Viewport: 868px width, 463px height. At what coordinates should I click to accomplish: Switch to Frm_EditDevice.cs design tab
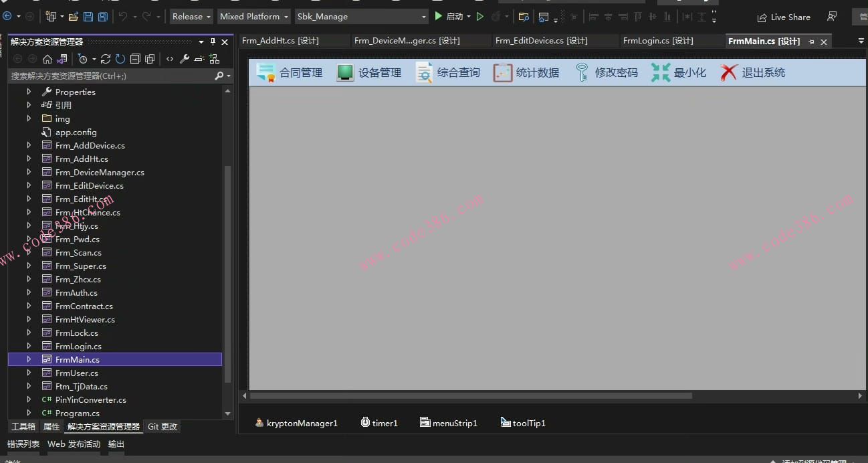point(541,41)
